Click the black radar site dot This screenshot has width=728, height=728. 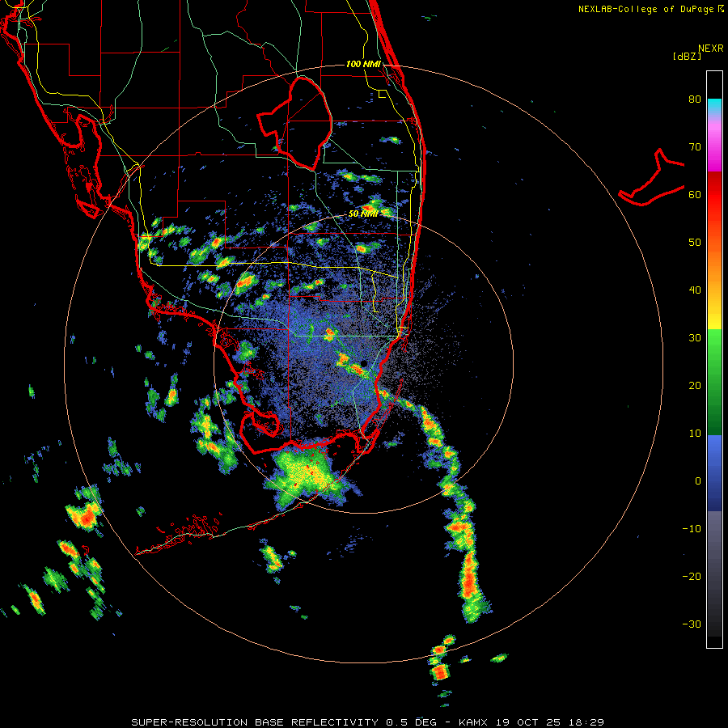click(x=364, y=363)
